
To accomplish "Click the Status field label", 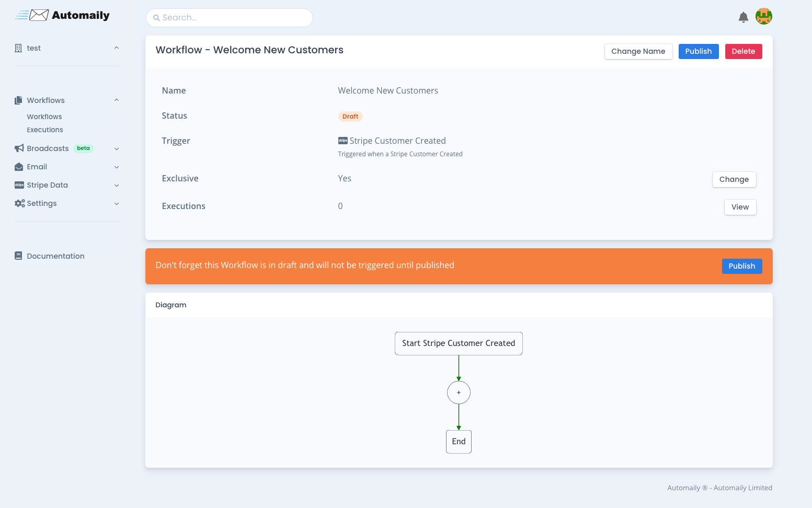I will tap(175, 116).
